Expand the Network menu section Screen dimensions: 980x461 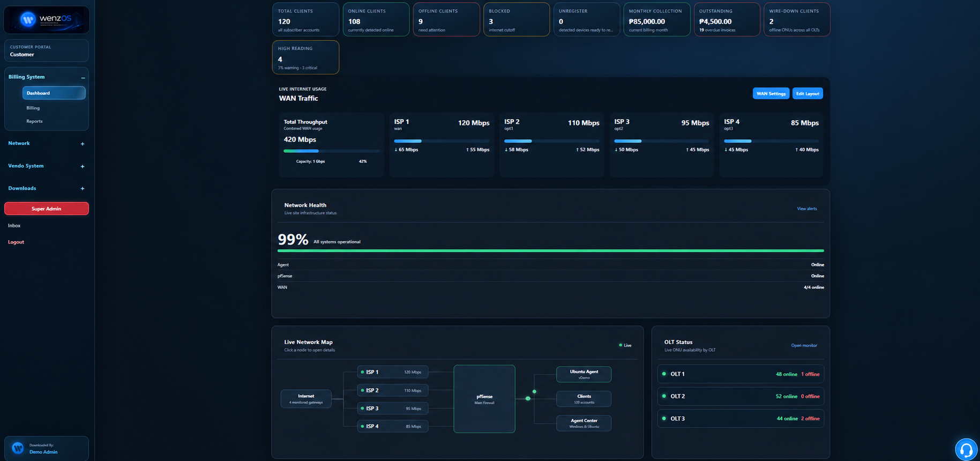click(x=83, y=144)
